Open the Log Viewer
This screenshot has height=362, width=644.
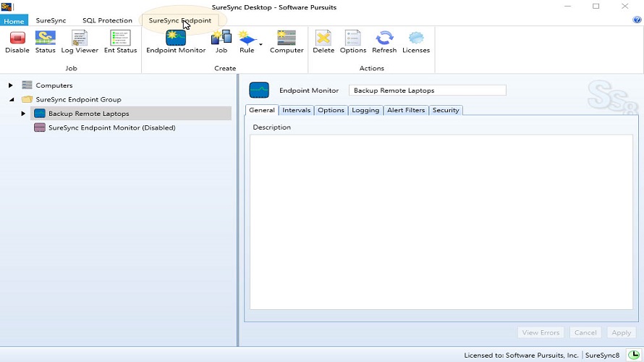click(x=80, y=42)
